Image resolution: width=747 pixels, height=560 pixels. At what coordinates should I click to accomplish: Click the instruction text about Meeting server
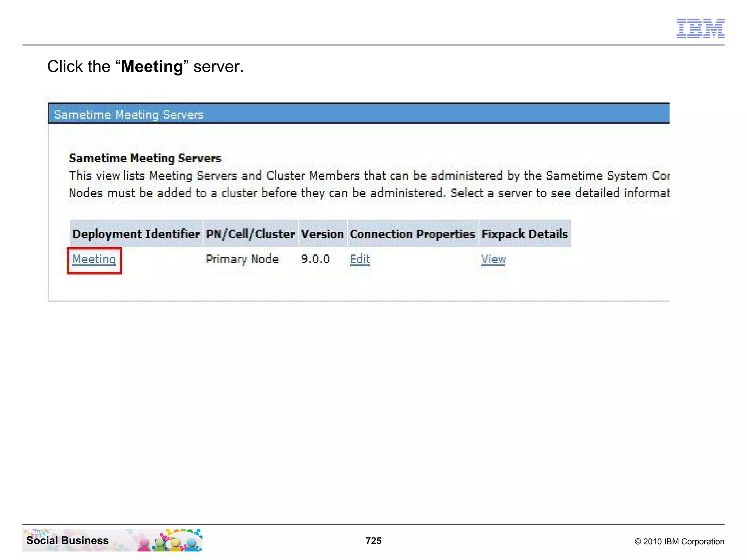pos(145,67)
